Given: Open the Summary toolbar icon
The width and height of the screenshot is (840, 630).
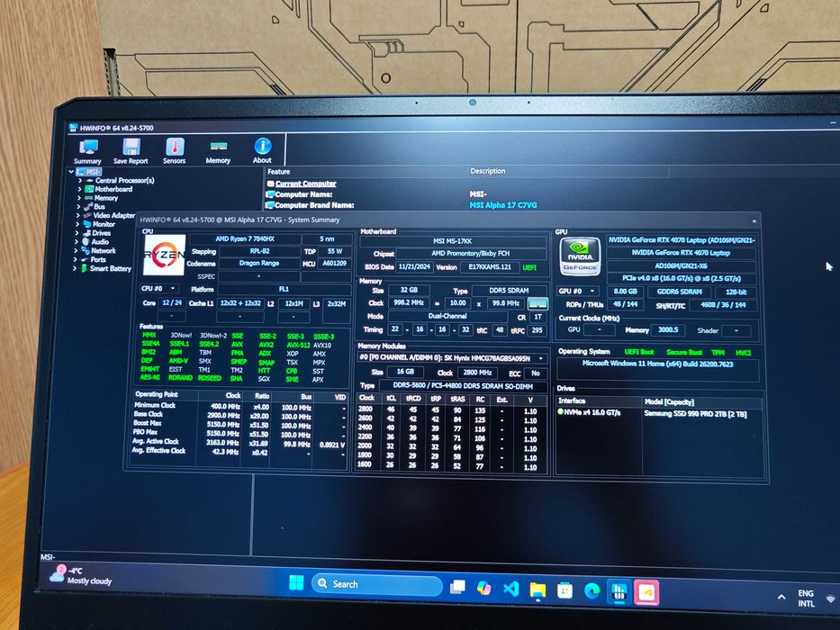Looking at the screenshot, I should tap(88, 151).
